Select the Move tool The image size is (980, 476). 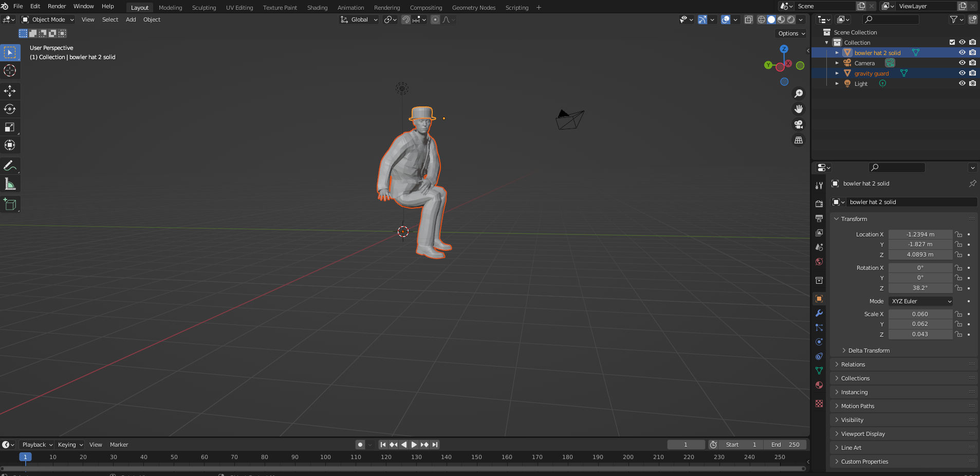pyautogui.click(x=10, y=91)
